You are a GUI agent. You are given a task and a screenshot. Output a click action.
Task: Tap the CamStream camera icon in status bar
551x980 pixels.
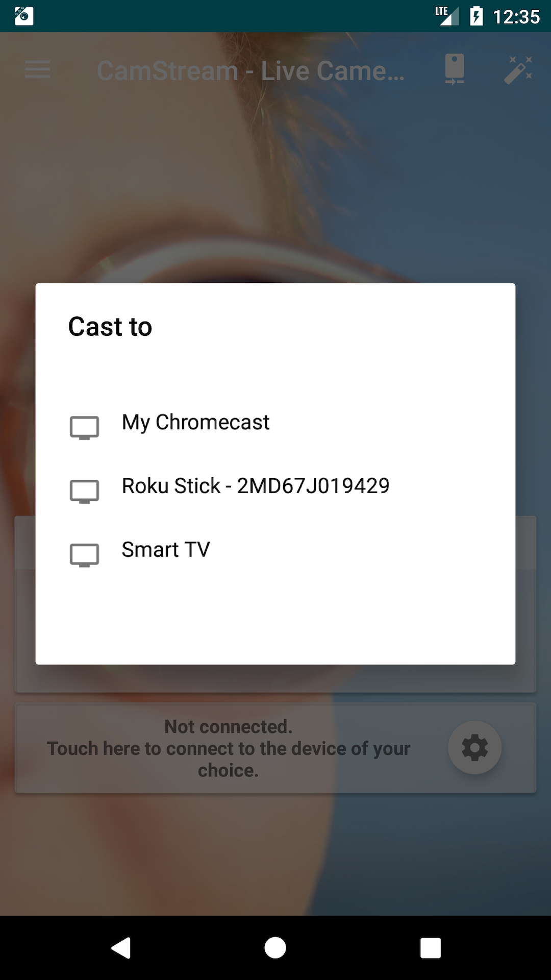[x=23, y=17]
